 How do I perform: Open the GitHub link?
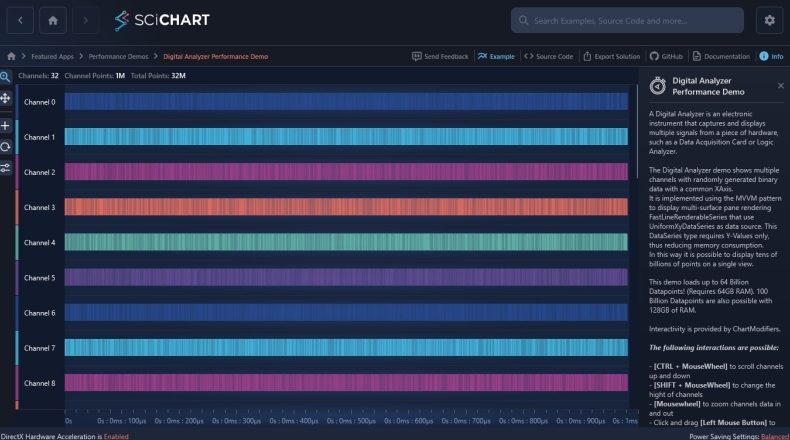click(666, 57)
